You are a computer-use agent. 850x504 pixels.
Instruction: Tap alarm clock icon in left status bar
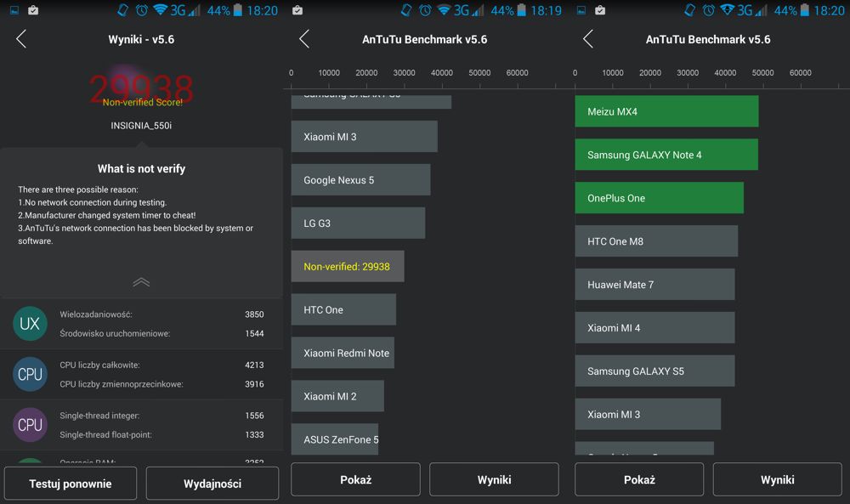[141, 9]
